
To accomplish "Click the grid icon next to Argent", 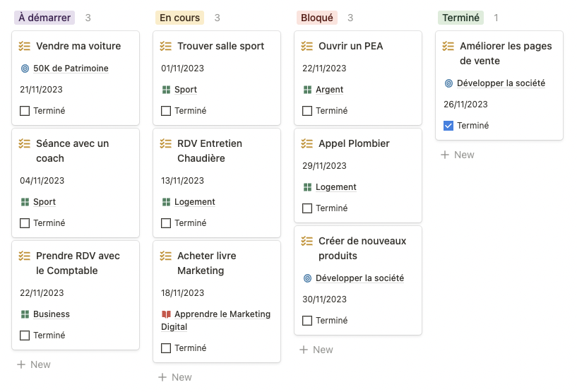I will 307,90.
